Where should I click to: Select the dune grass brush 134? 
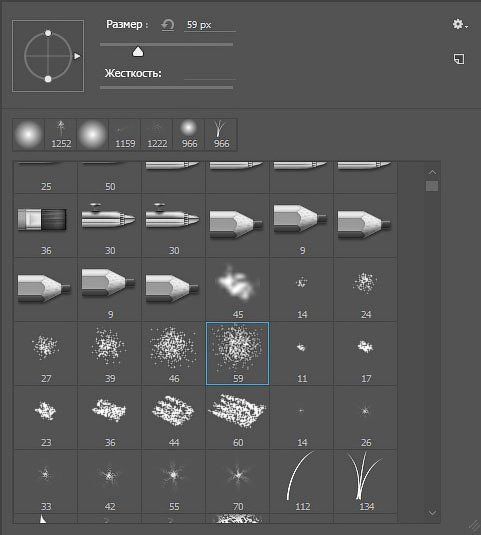(x=365, y=481)
